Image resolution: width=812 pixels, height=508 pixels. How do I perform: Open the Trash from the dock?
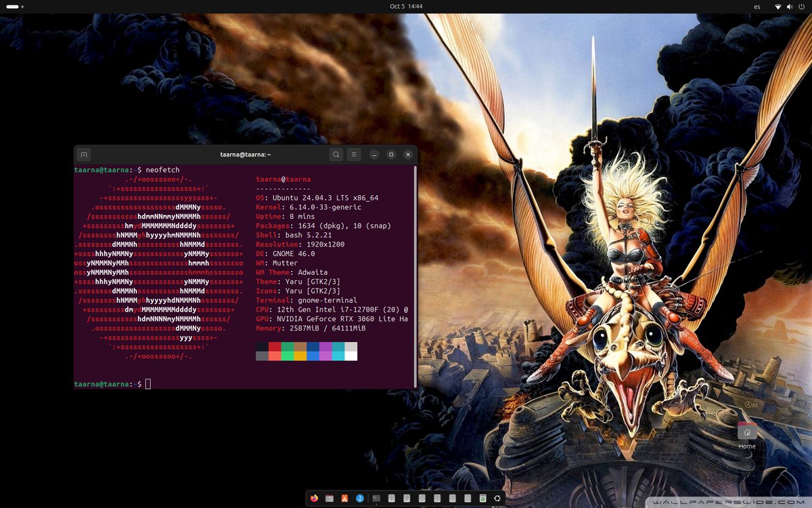click(x=482, y=499)
